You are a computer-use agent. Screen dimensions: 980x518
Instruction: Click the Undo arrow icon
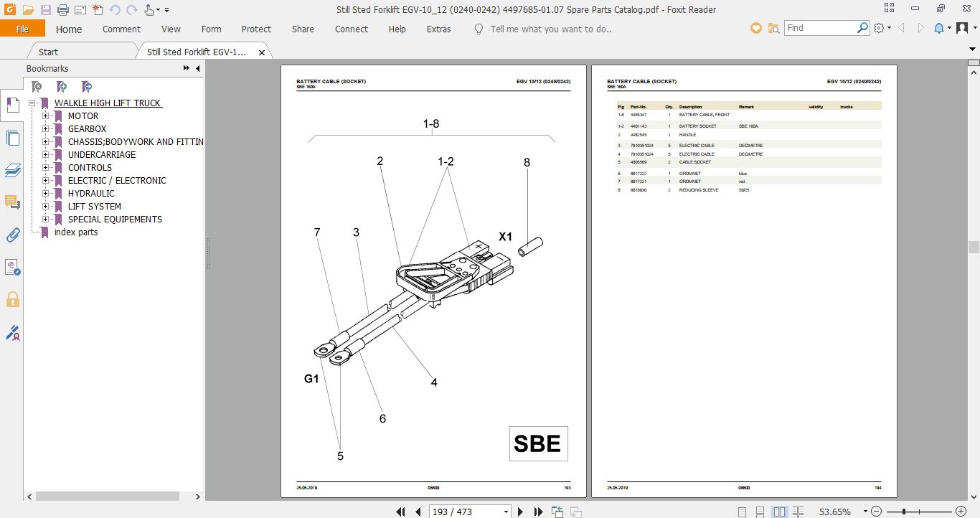click(x=115, y=10)
